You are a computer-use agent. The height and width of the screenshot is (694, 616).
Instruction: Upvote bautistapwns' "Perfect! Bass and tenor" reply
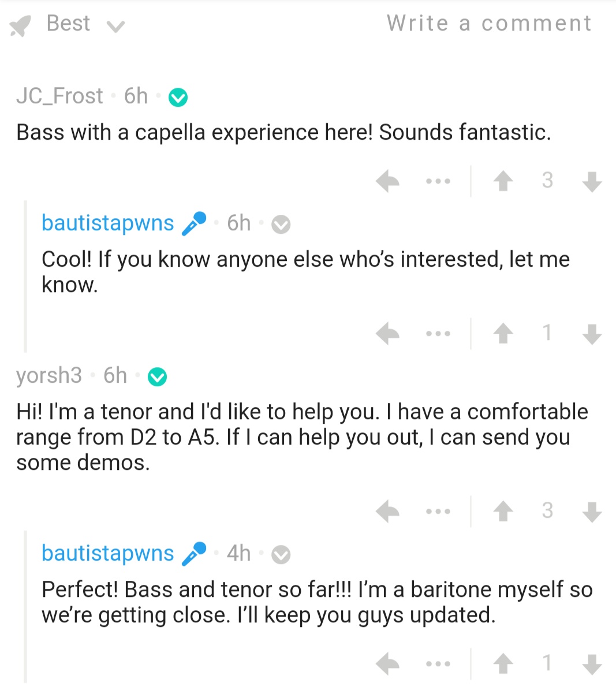point(503,664)
